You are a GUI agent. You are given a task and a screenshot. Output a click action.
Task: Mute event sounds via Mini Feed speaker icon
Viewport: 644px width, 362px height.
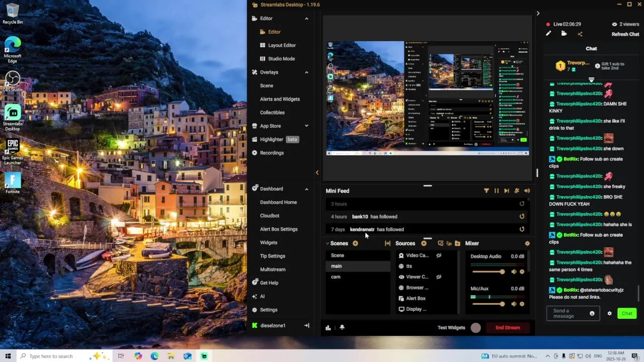(527, 191)
